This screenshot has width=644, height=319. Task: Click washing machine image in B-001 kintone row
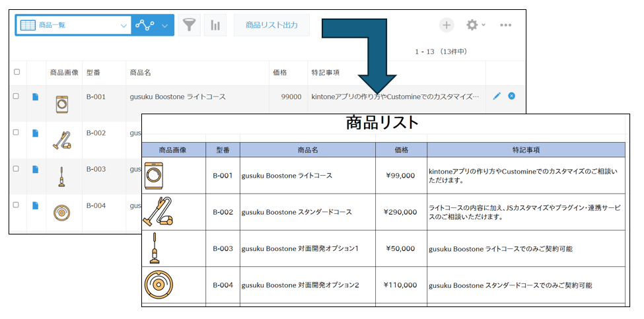(62, 104)
